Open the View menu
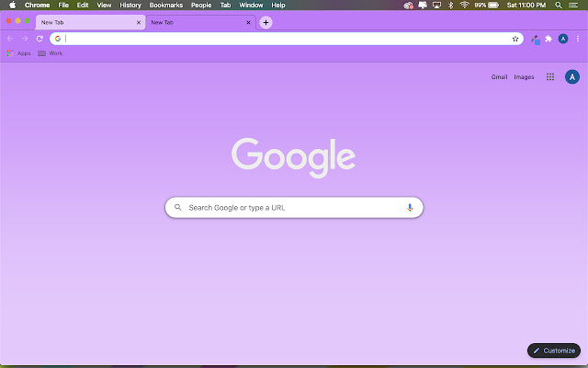The width and height of the screenshot is (588, 368). click(104, 6)
